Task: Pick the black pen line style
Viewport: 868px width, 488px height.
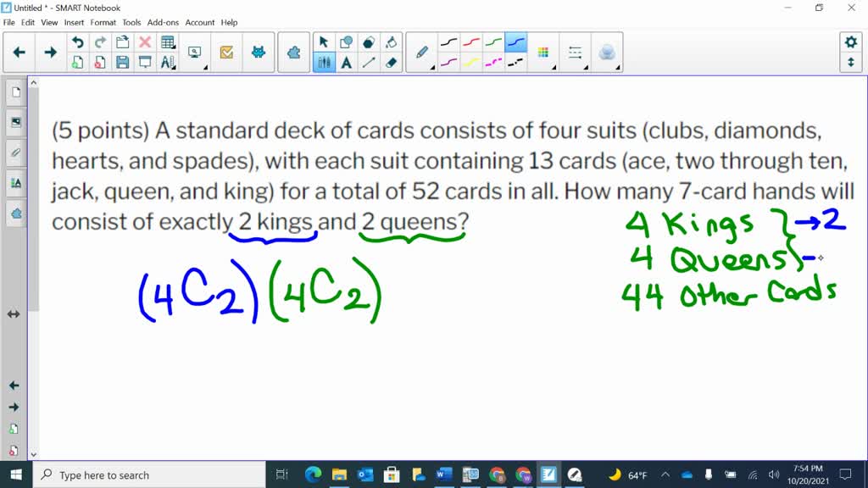Action: (449, 42)
